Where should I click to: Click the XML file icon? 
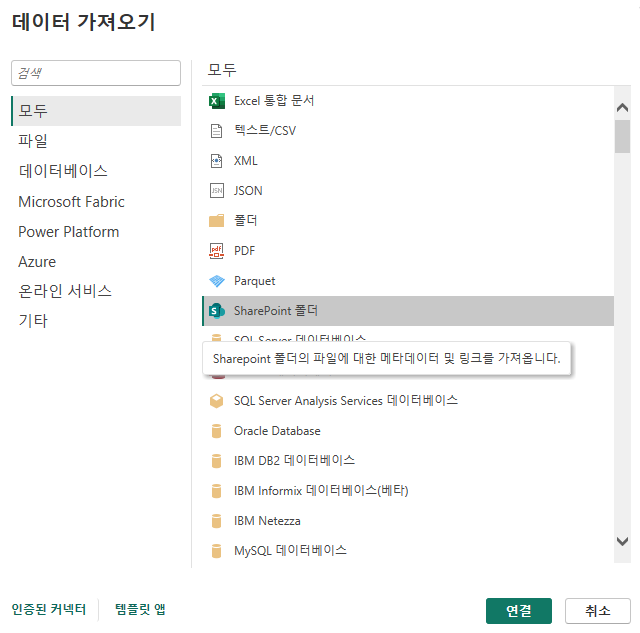216,161
